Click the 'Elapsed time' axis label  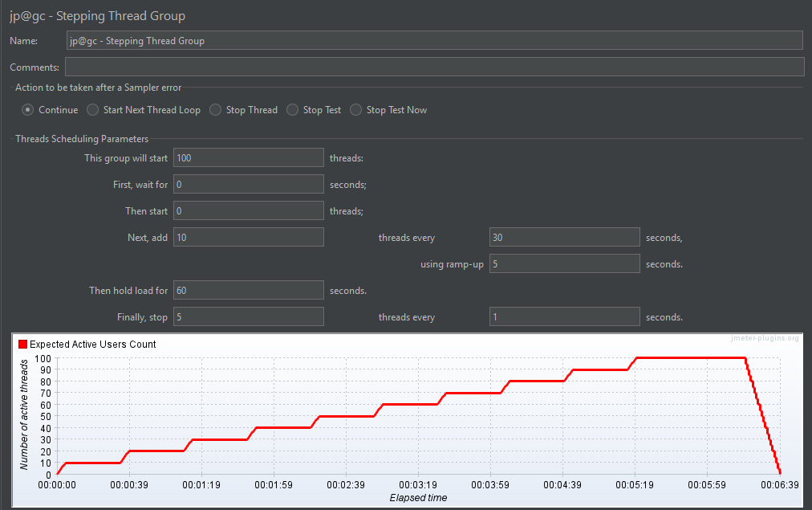click(x=418, y=498)
